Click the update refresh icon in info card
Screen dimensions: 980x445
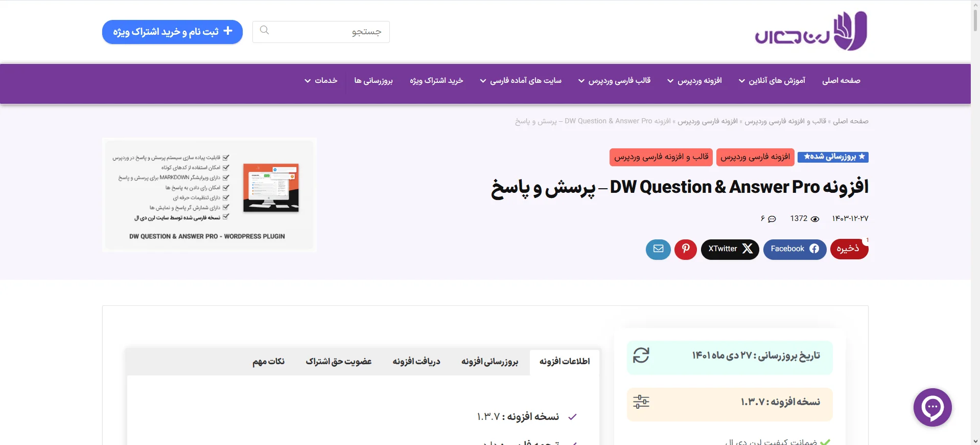tap(641, 355)
